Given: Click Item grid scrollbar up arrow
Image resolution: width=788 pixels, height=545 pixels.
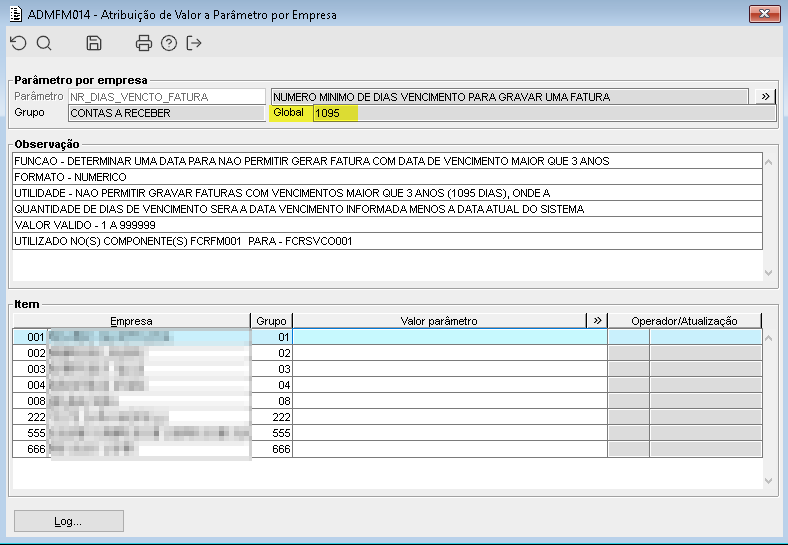Looking at the screenshot, I should coord(768,338).
